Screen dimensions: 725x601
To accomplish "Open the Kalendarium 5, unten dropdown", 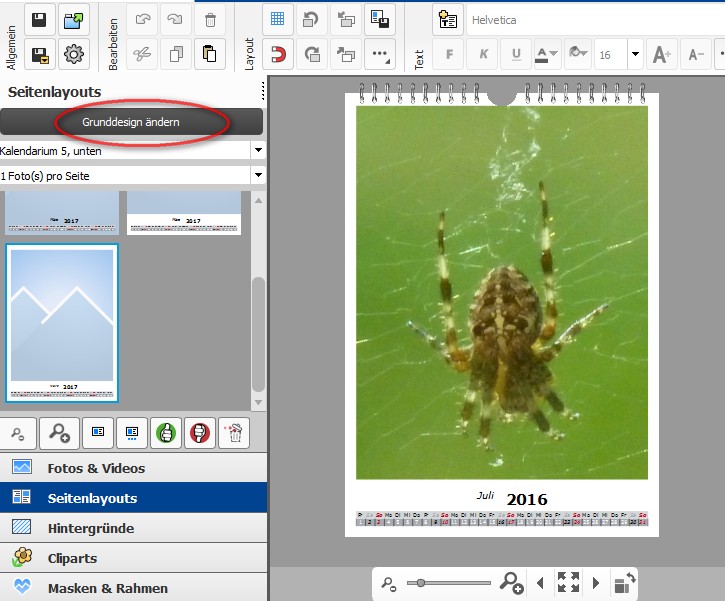I will coord(258,151).
